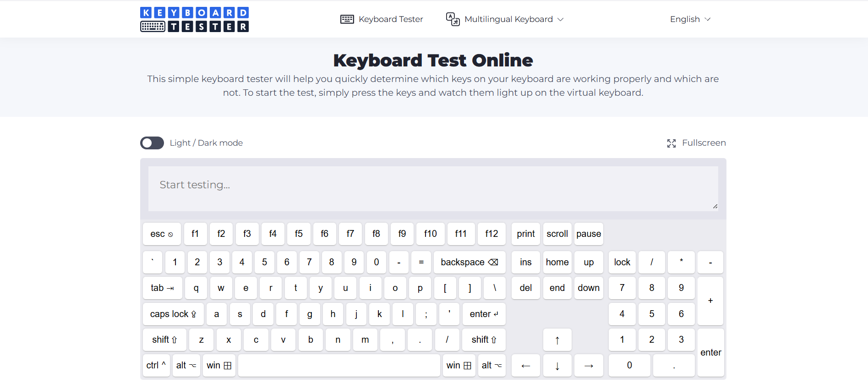Click the esc key
Screen dimensions: 868x389
162,234
